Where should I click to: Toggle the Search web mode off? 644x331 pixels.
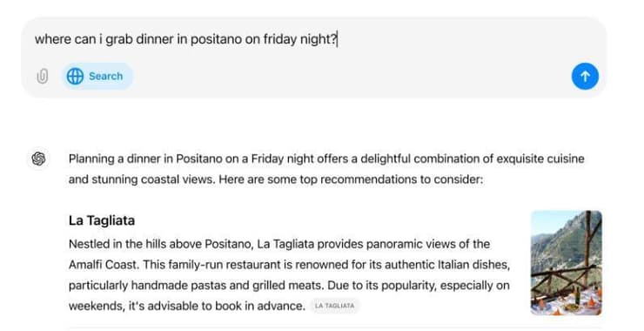(97, 76)
